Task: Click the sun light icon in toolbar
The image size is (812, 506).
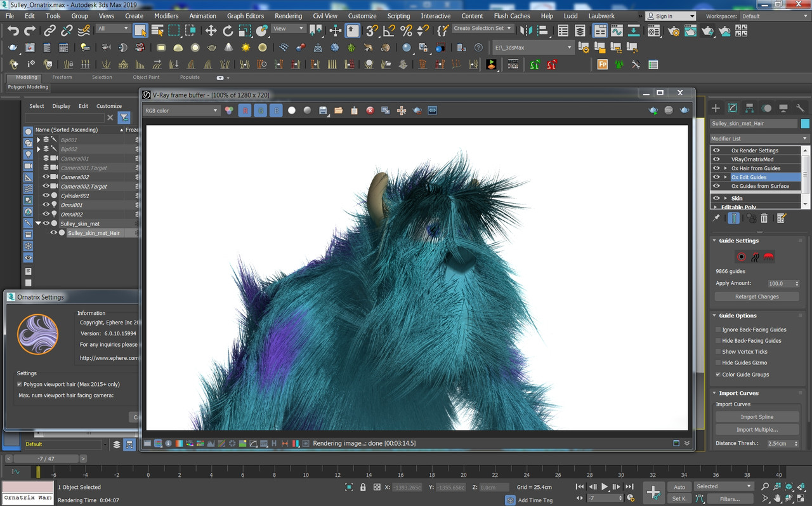Action: coord(246,48)
